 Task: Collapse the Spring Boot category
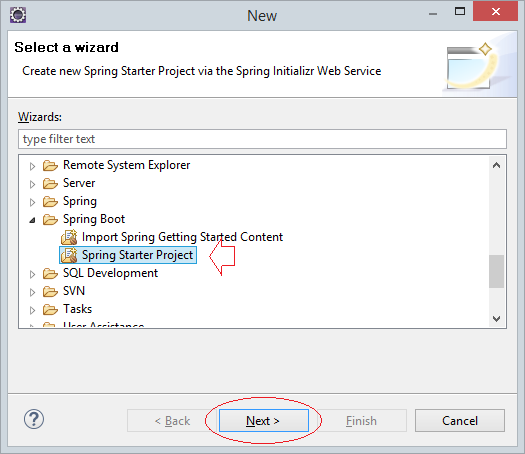pos(32,220)
